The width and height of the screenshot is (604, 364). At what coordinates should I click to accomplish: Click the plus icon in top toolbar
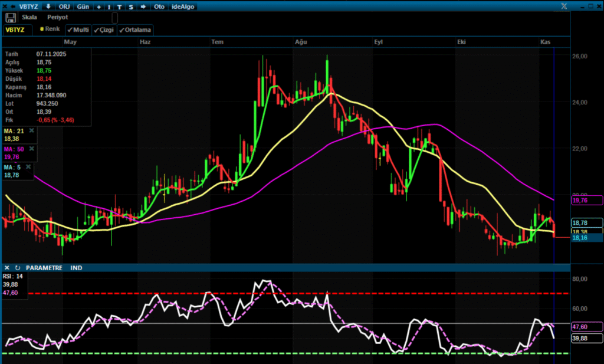(x=98, y=6)
